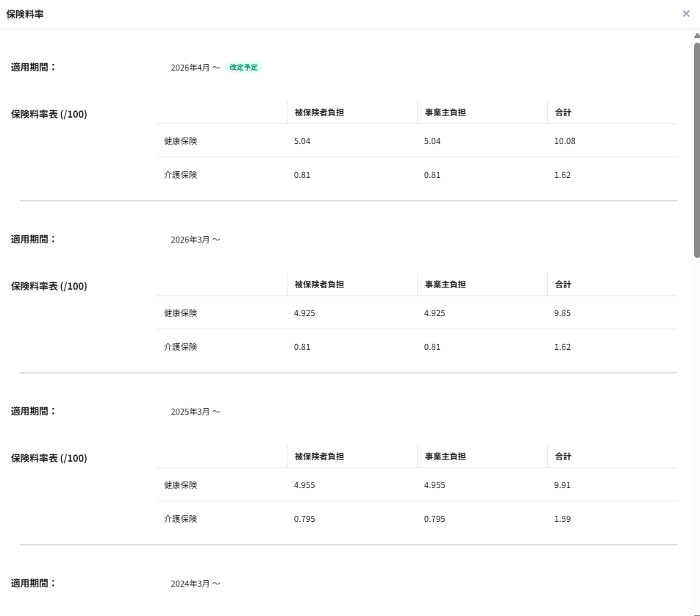Click the health insurance total 9.91
The width and height of the screenshot is (700, 616).
coord(562,485)
